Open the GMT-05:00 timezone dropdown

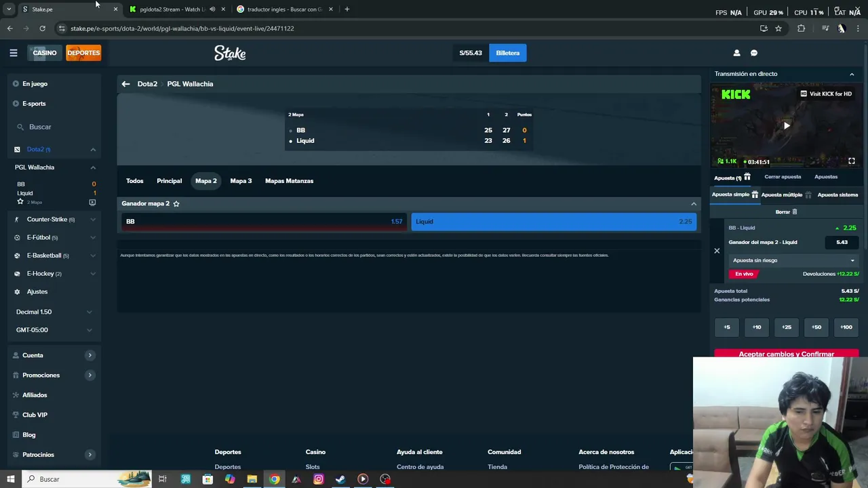tap(54, 330)
